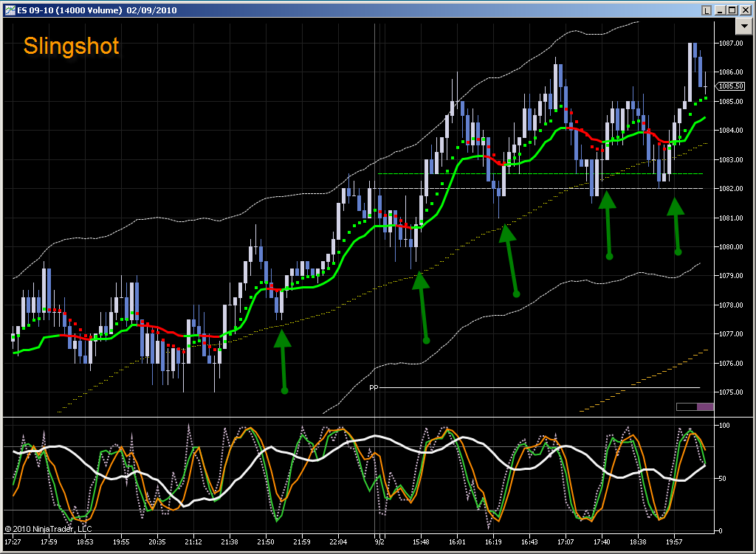
Task: Click the 15:48 time axis label
Action: pyautogui.click(x=421, y=542)
